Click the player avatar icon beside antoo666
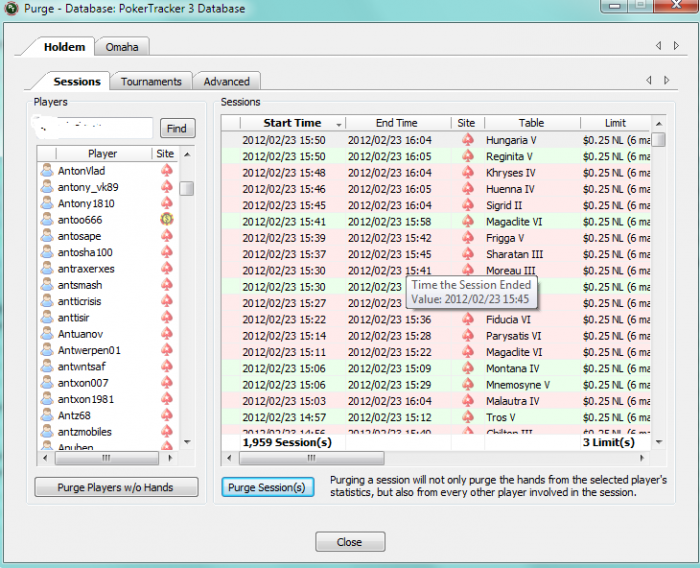Viewport: 700px width, 568px height. click(x=47, y=219)
